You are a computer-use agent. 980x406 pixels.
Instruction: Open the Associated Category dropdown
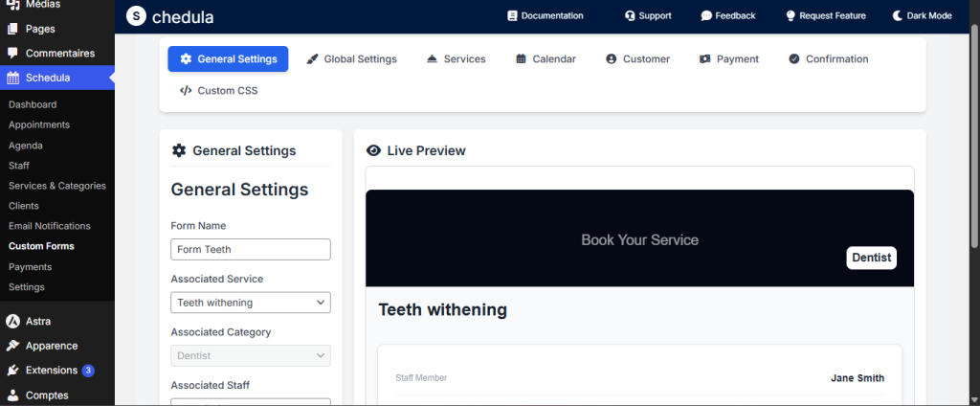(251, 355)
